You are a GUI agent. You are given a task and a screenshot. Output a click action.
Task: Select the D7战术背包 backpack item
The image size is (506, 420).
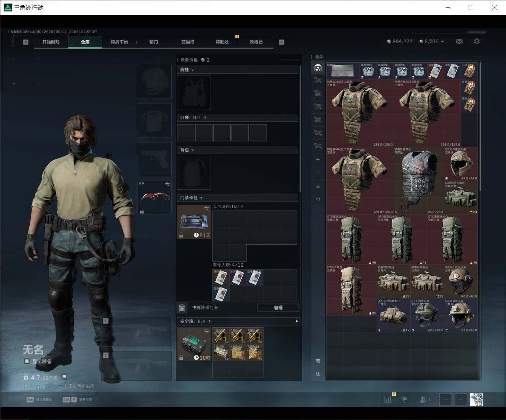[352, 290]
